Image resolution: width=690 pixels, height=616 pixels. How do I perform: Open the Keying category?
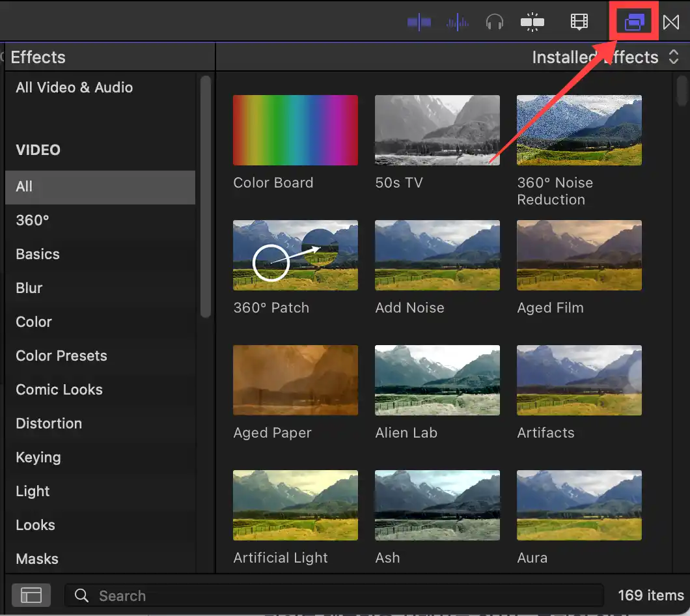pos(100,458)
